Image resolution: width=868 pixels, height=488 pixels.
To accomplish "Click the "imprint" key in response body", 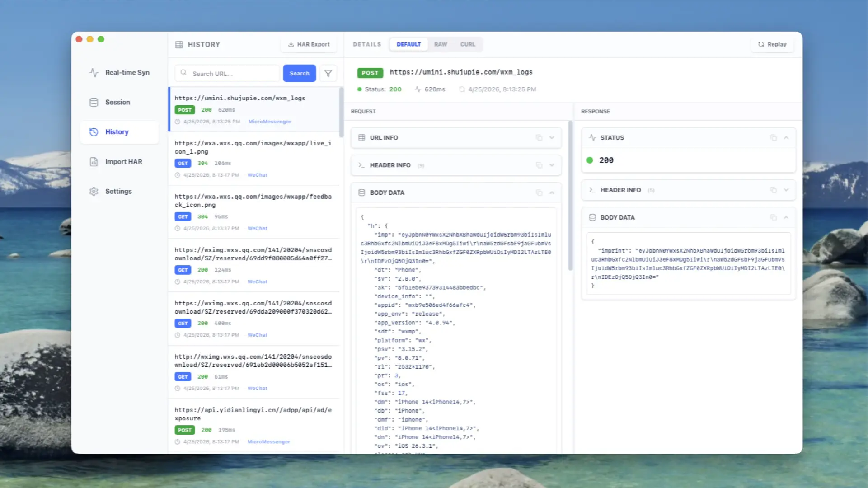I will point(614,251).
